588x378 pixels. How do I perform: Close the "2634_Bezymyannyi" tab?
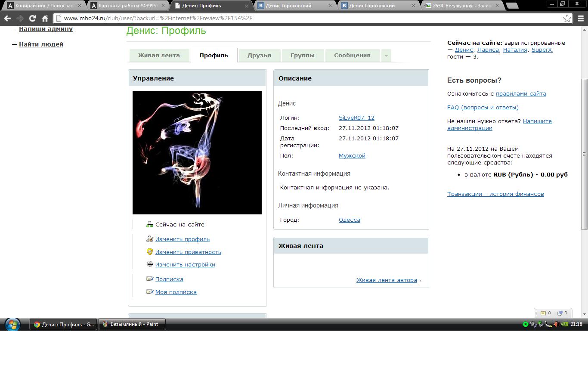(497, 6)
